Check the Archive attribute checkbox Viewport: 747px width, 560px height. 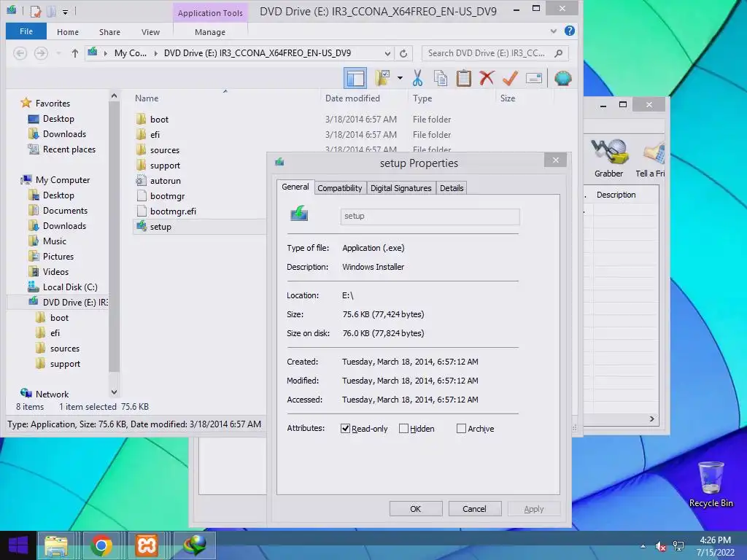(x=461, y=429)
